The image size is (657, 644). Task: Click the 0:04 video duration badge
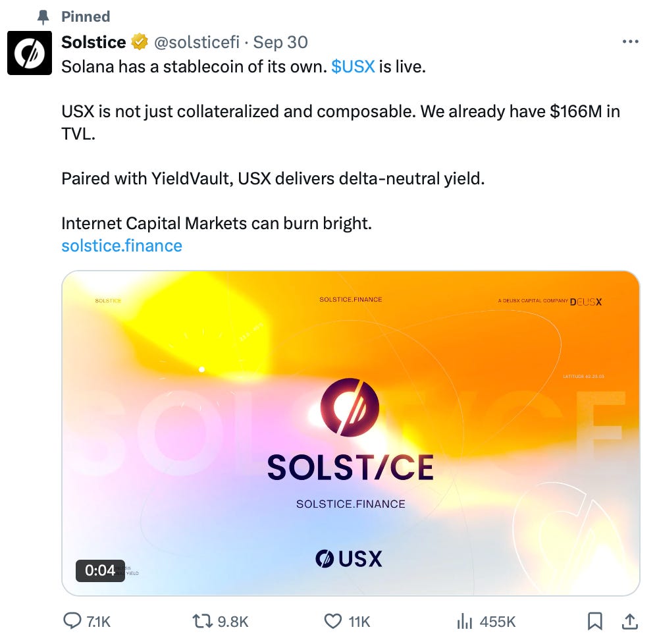[x=100, y=570]
